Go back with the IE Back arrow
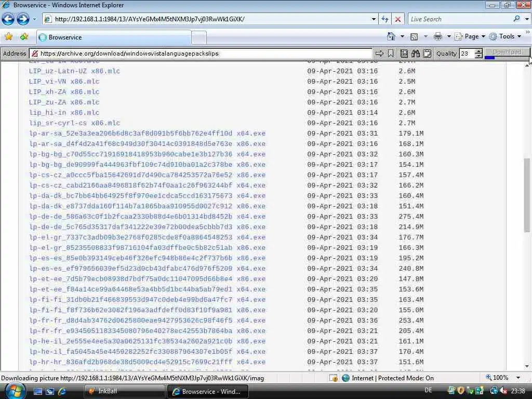532x399 pixels. (8, 19)
